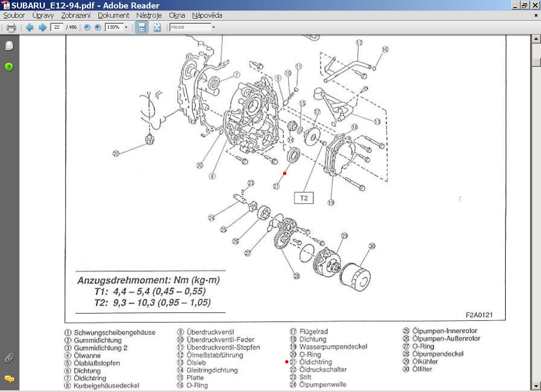Click the scrollbar up arrow
541x392 pixels.
click(x=536, y=39)
